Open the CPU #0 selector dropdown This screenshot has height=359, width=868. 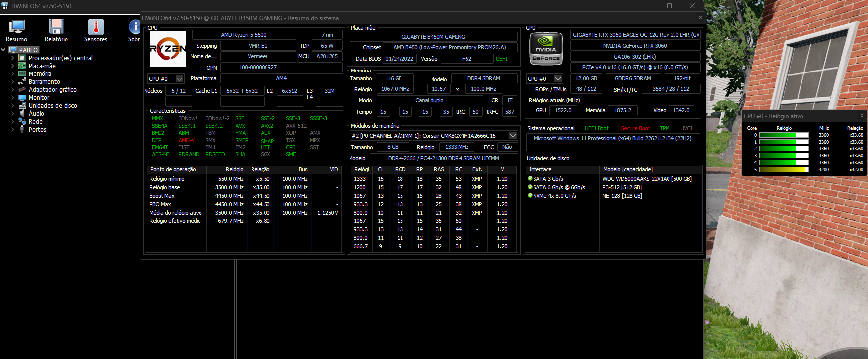point(180,79)
